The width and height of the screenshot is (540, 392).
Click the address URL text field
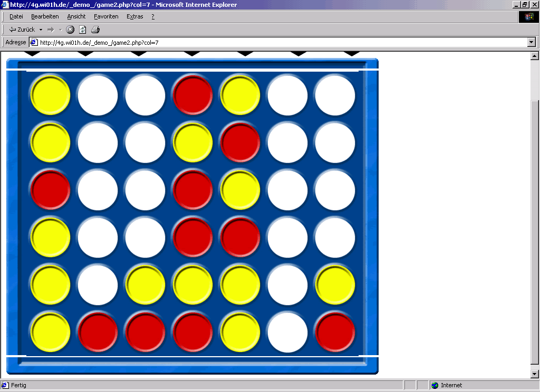[x=279, y=42]
